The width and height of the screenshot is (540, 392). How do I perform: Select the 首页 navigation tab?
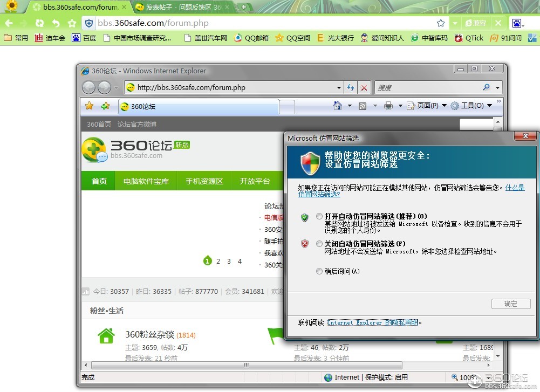99,181
